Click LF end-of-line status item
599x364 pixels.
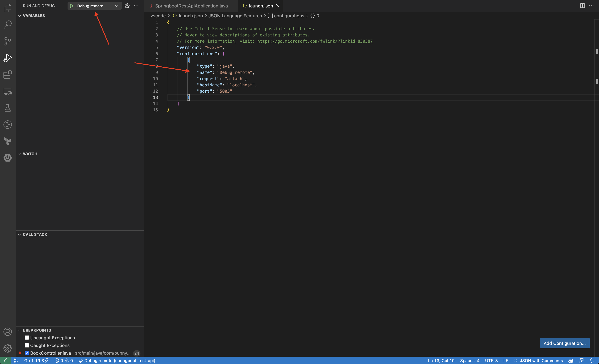(x=506, y=360)
